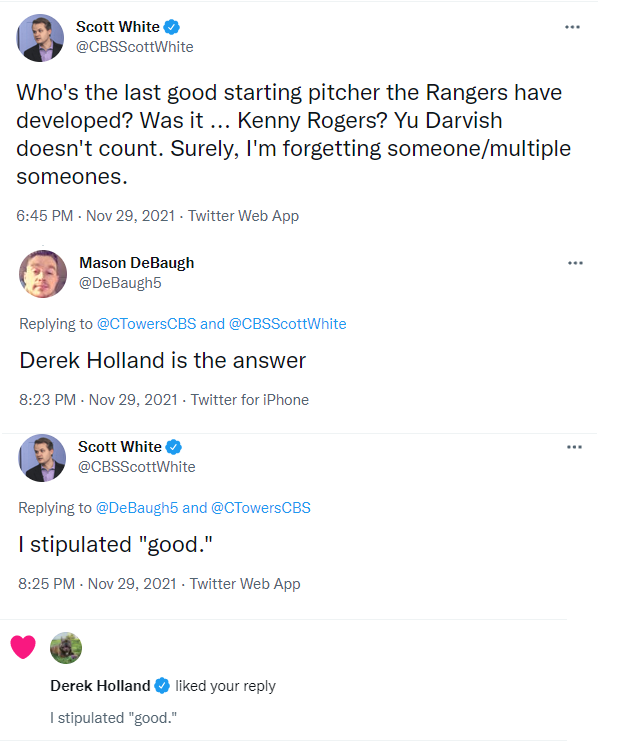Open Derek Holland's small avatar in the notification

point(66,648)
